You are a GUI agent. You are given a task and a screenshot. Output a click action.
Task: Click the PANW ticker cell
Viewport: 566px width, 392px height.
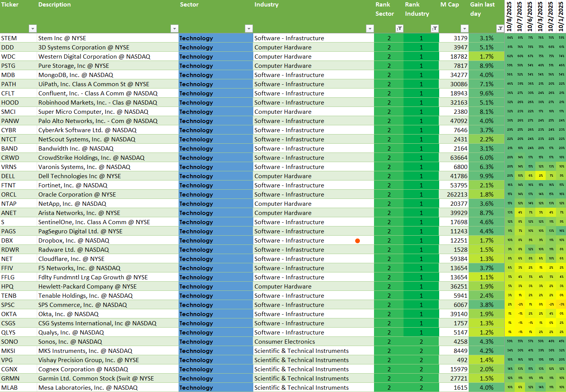click(x=18, y=121)
